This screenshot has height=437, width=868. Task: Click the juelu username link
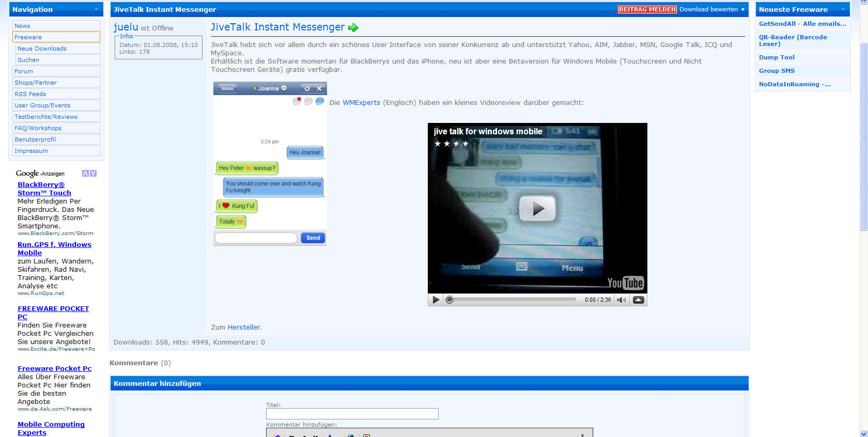click(x=126, y=27)
